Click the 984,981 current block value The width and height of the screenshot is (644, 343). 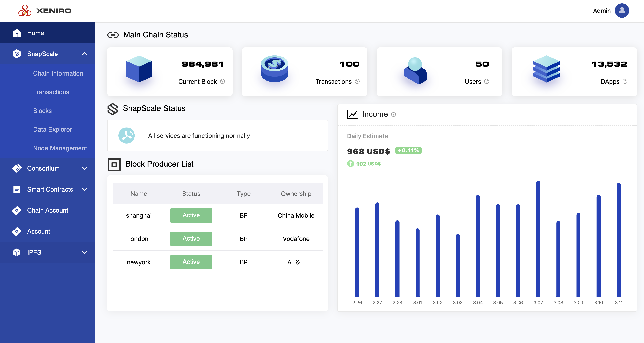point(203,64)
